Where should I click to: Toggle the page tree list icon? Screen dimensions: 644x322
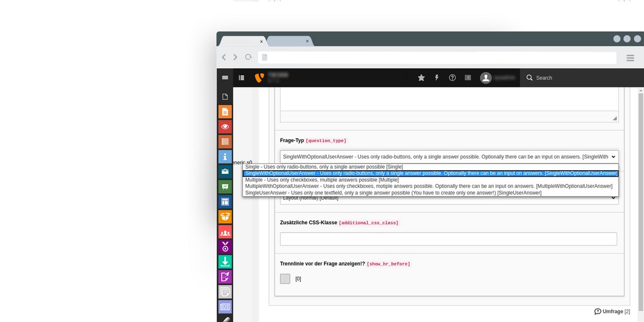click(x=242, y=78)
